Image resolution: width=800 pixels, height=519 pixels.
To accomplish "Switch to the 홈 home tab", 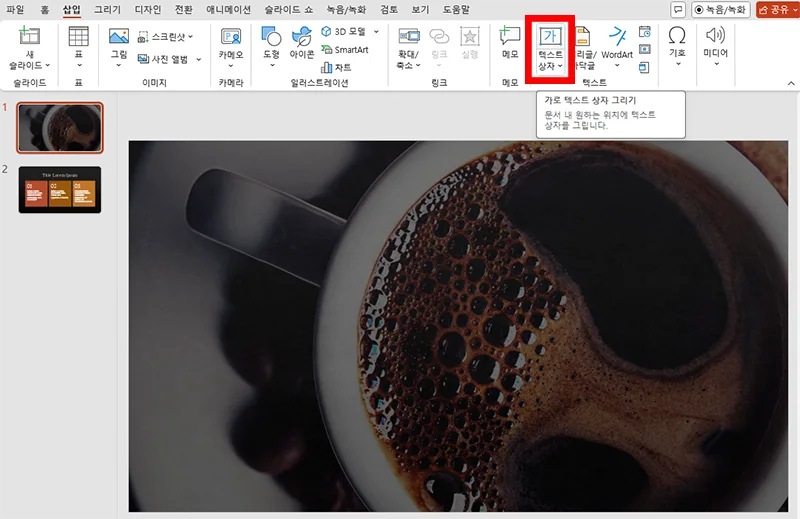I will (44, 10).
